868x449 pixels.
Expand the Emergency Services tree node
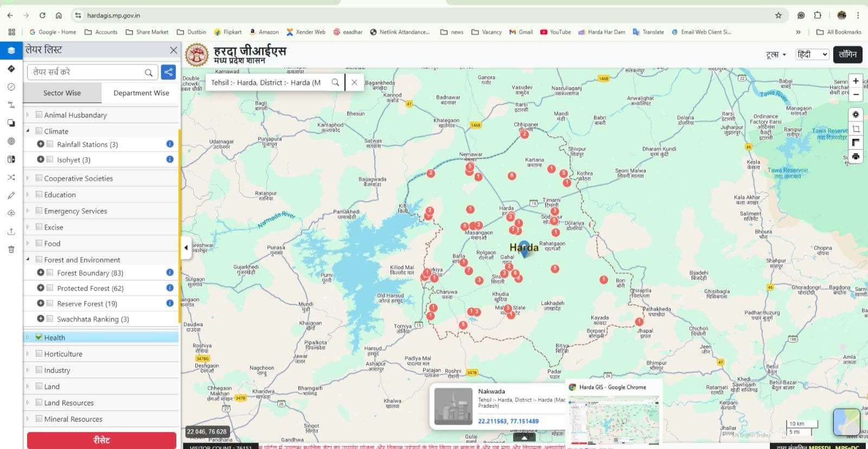coord(28,211)
